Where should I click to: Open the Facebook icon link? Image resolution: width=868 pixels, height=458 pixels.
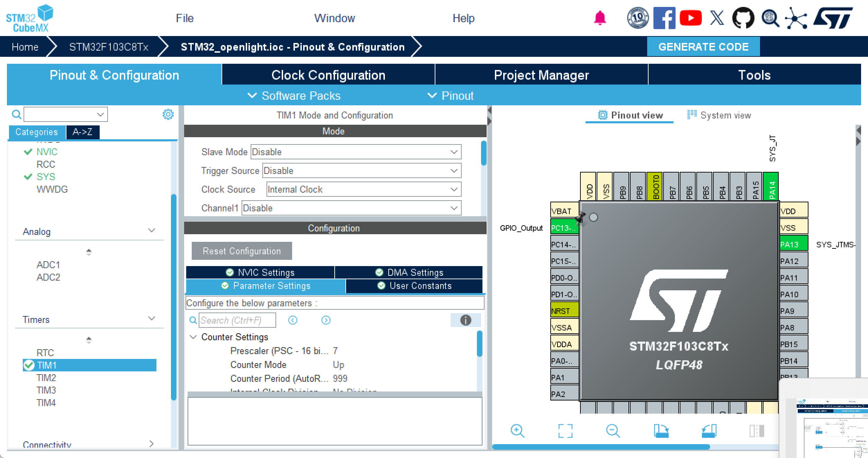point(664,18)
